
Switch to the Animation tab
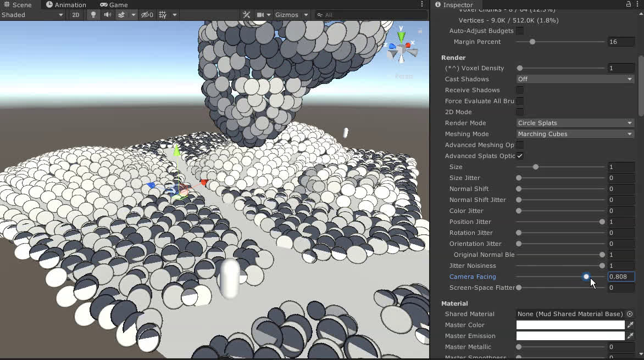pyautogui.click(x=66, y=4)
